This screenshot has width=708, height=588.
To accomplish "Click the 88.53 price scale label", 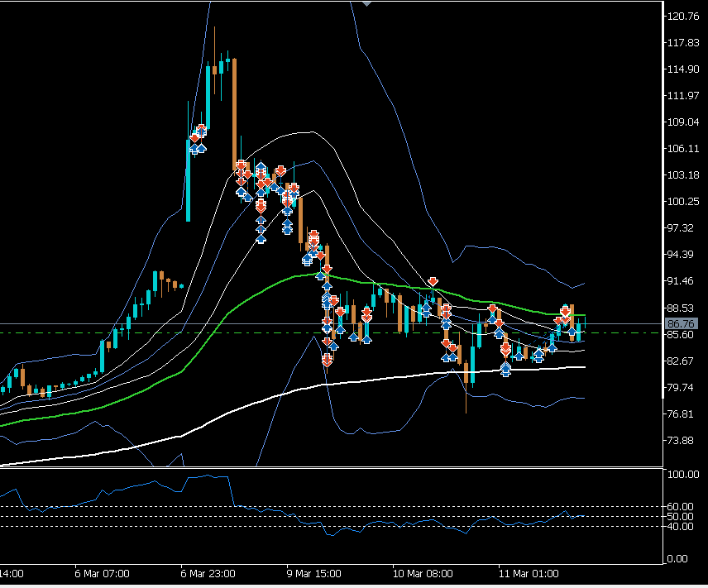I will (681, 308).
